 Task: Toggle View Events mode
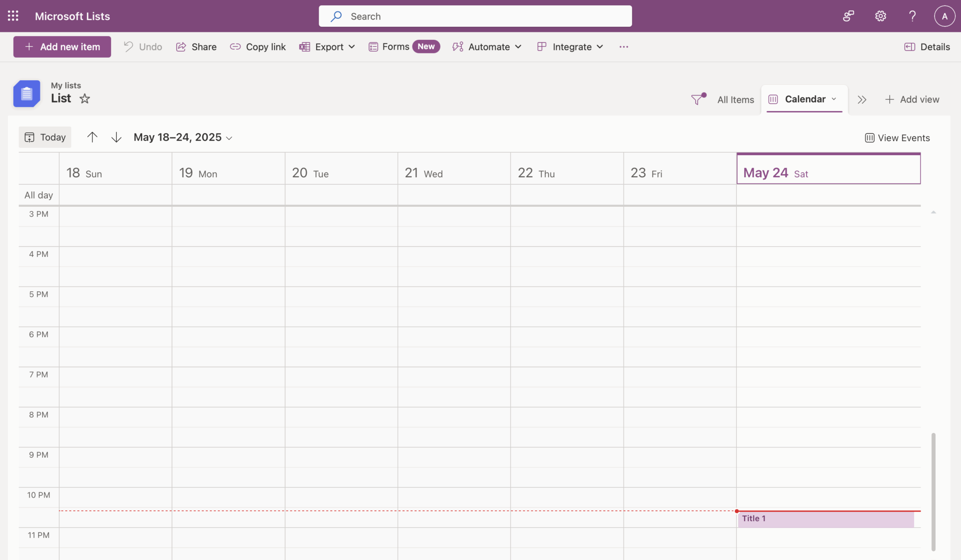(x=897, y=137)
